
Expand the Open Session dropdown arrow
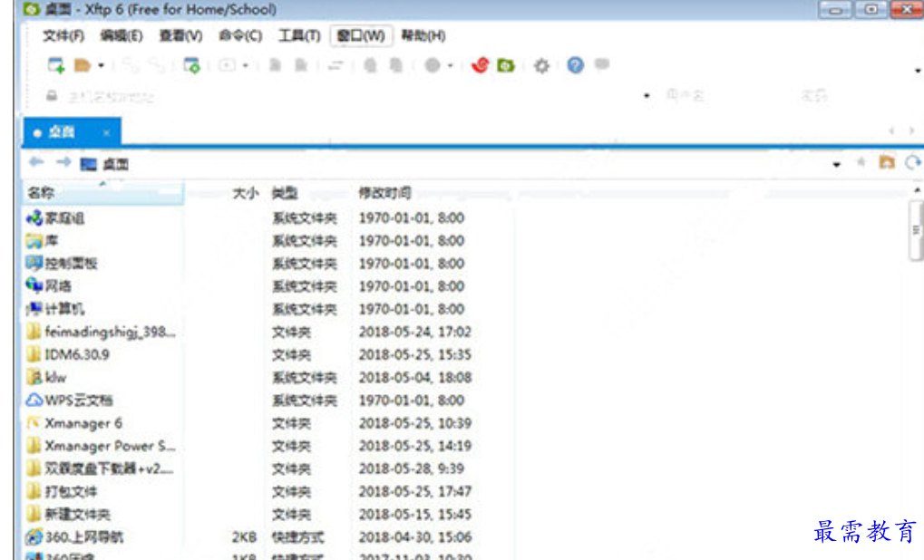(101, 65)
